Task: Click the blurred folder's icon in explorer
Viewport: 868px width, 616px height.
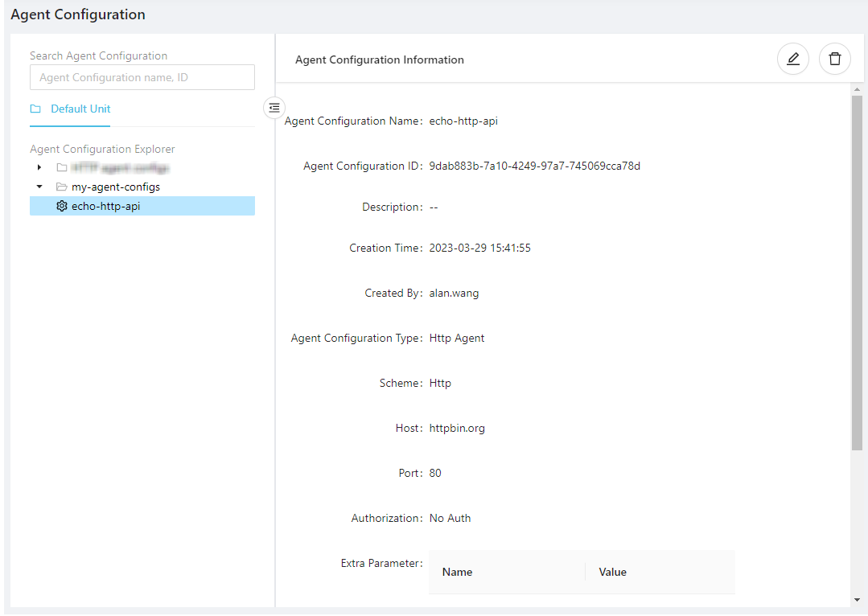Action: pos(62,167)
